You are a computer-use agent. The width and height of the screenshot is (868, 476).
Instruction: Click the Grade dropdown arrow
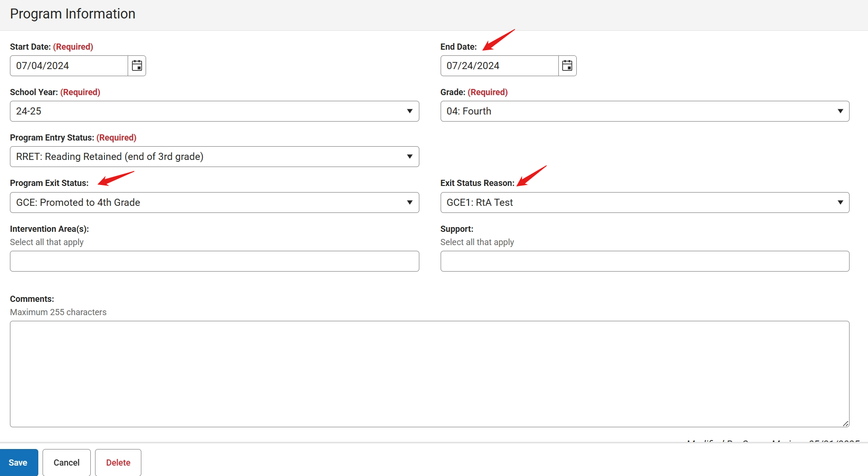tap(840, 111)
